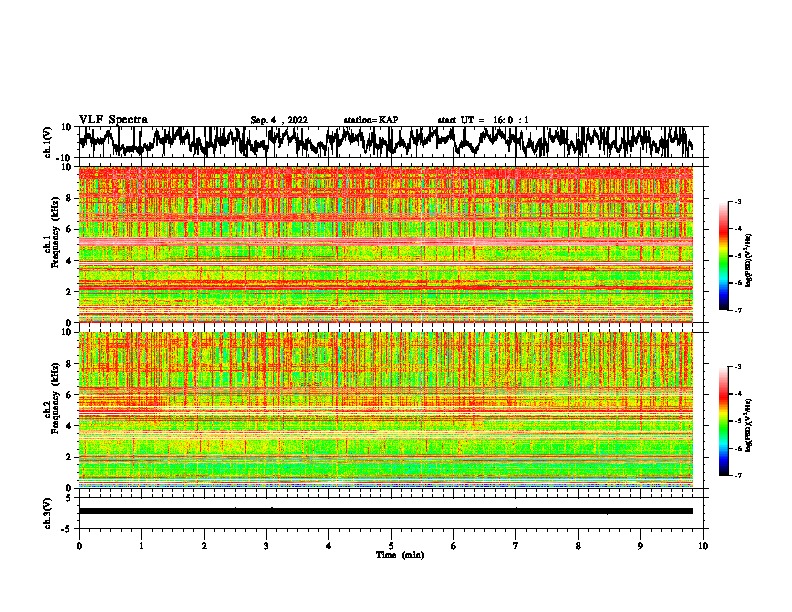Click the log(PSD) label beside ch.2 colorbar

pyautogui.click(x=749, y=425)
